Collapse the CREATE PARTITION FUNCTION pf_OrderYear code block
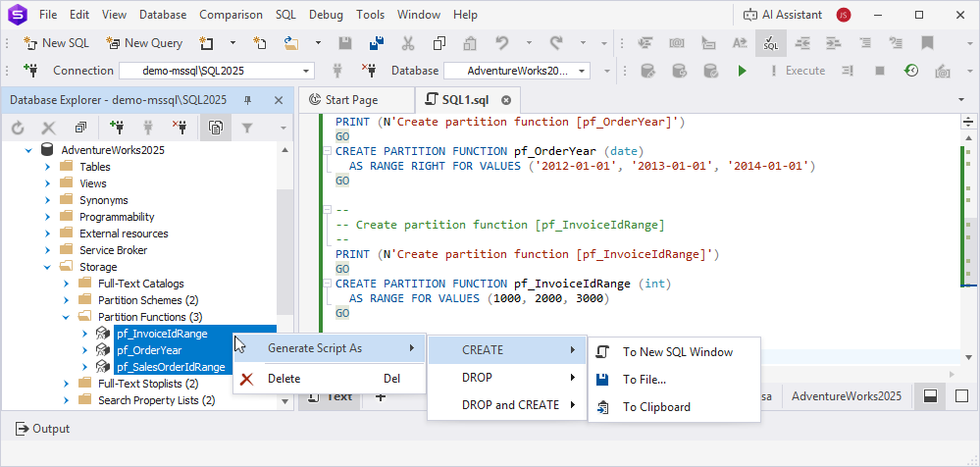The image size is (980, 467). tap(327, 151)
